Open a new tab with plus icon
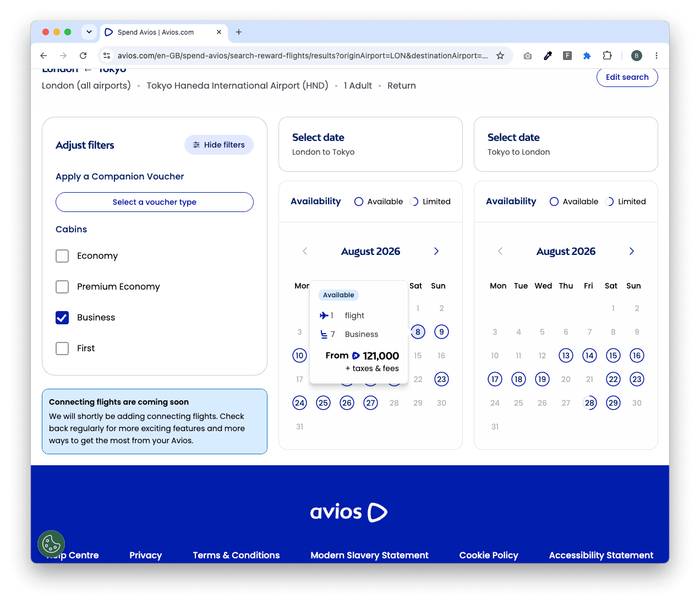The image size is (700, 604). (239, 32)
